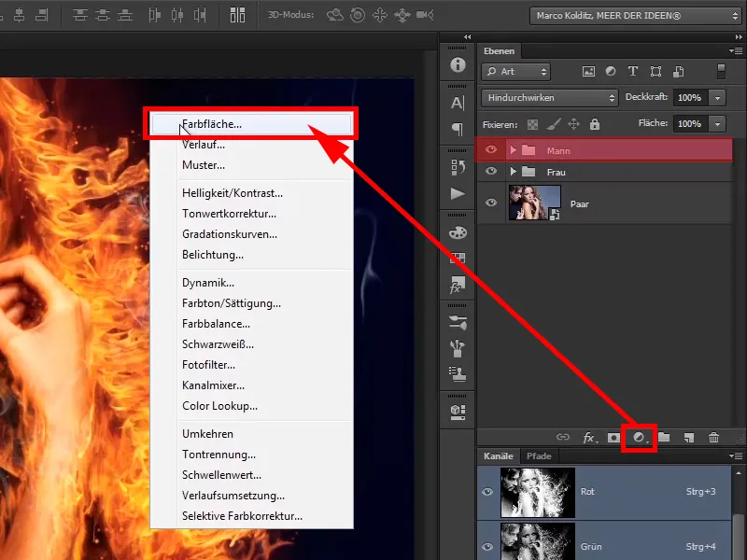The image size is (747, 560).
Task: Toggle lock image pixels brush icon
Action: pos(553,124)
